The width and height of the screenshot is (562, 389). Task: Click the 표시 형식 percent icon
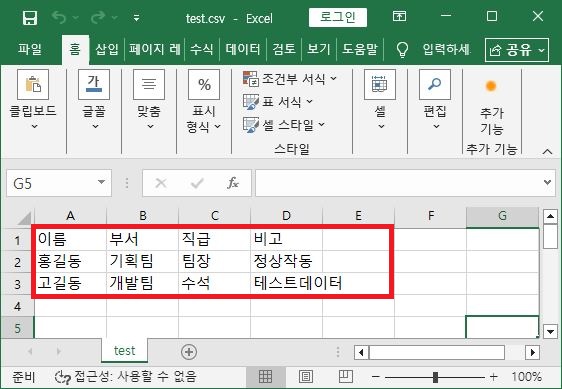click(x=204, y=85)
